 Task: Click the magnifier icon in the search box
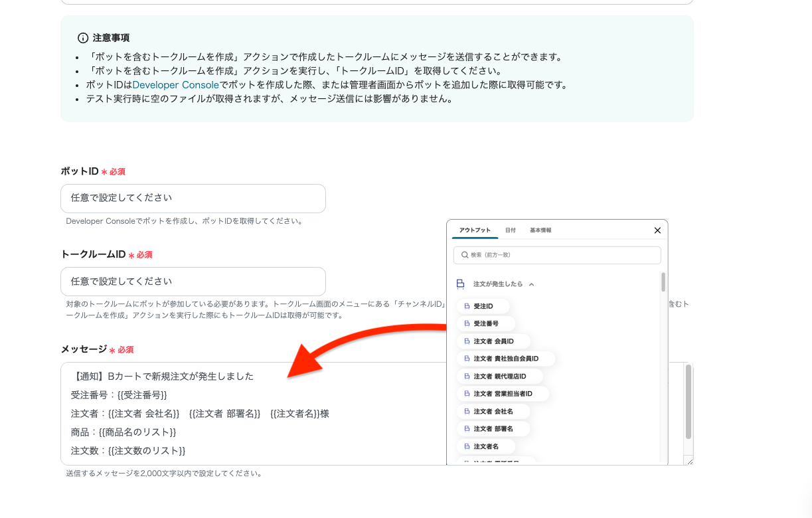tap(464, 255)
